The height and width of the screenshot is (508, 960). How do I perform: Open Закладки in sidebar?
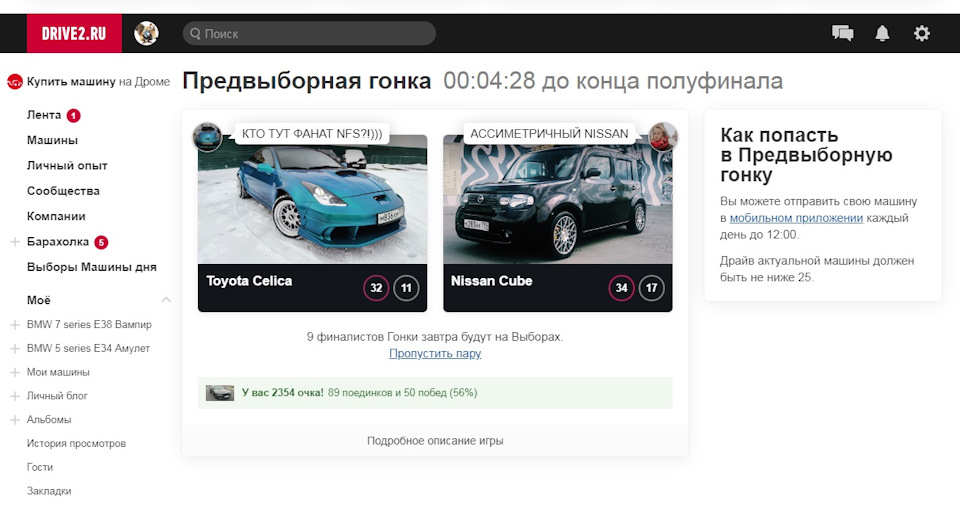49,491
